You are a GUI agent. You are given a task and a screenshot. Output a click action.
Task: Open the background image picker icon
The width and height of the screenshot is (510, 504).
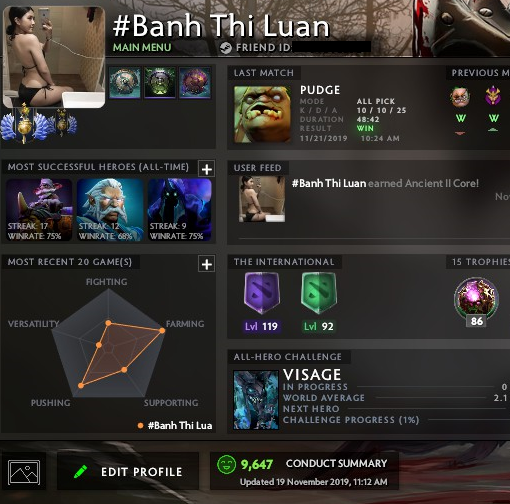(x=24, y=472)
